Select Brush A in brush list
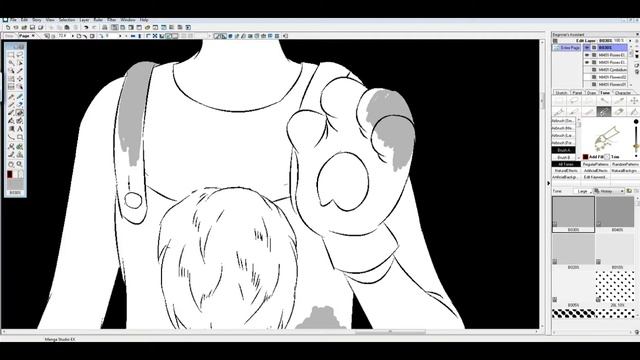The height and width of the screenshot is (360, 640). pos(564,150)
